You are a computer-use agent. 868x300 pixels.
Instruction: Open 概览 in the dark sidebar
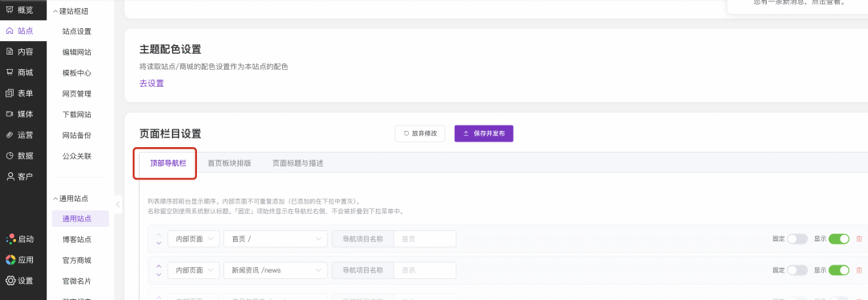(x=20, y=10)
